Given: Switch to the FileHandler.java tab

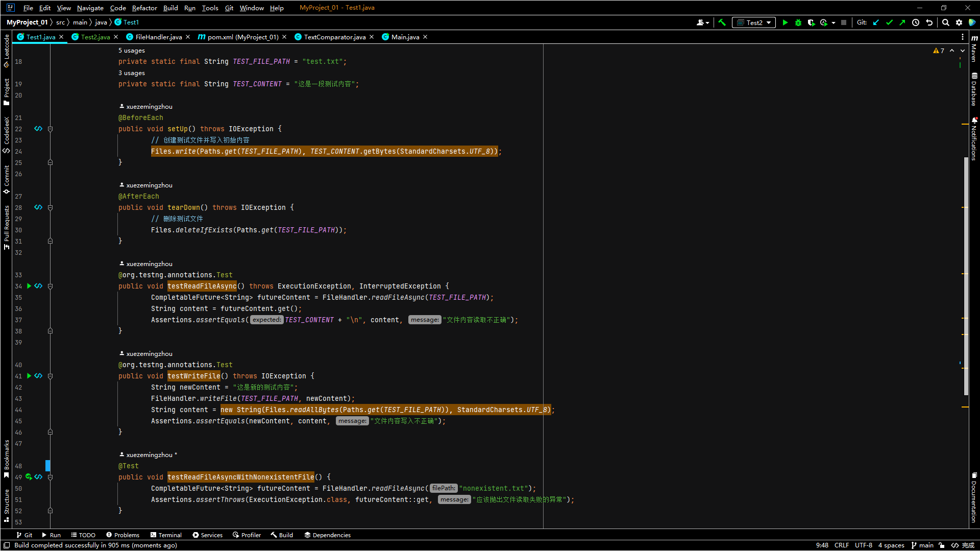Looking at the screenshot, I should [159, 37].
